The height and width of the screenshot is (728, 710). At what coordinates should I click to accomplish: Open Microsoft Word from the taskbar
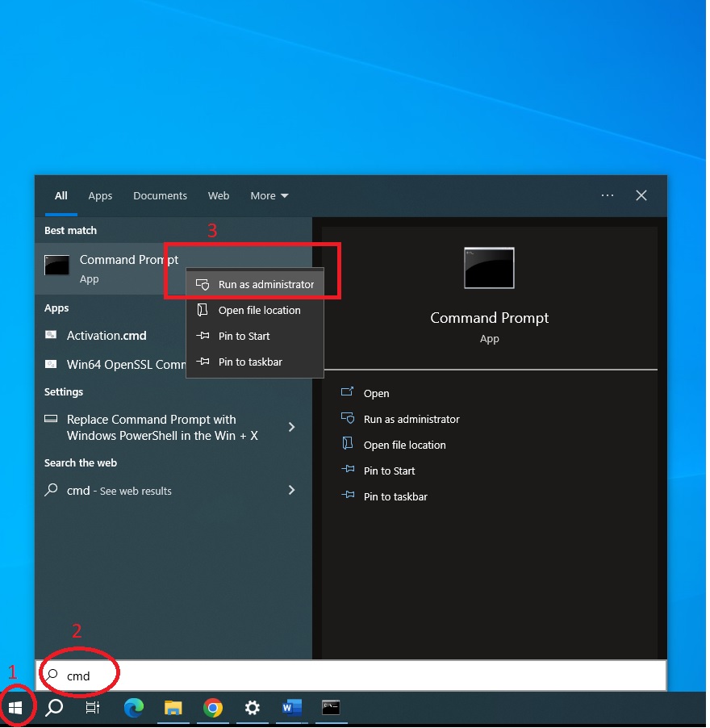(x=291, y=708)
